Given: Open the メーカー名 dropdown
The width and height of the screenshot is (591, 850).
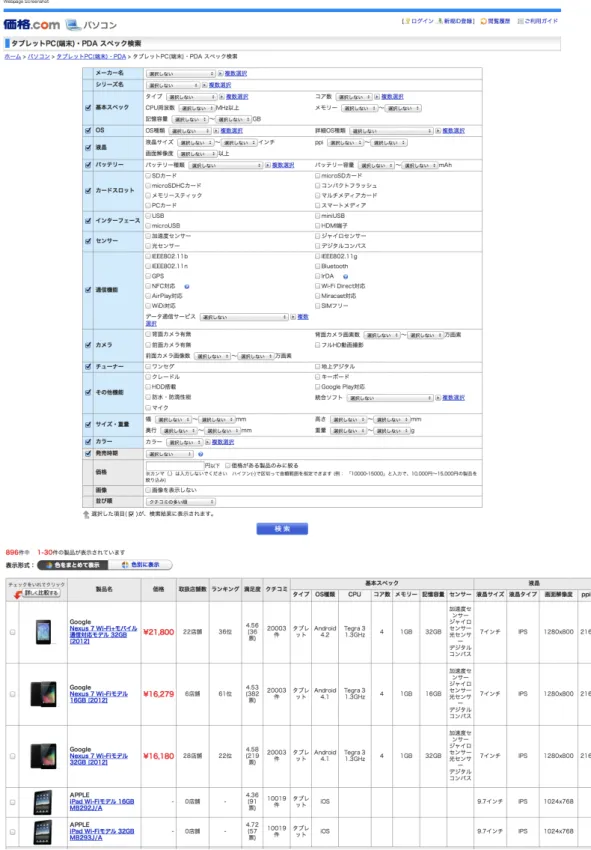Looking at the screenshot, I should tap(181, 73).
